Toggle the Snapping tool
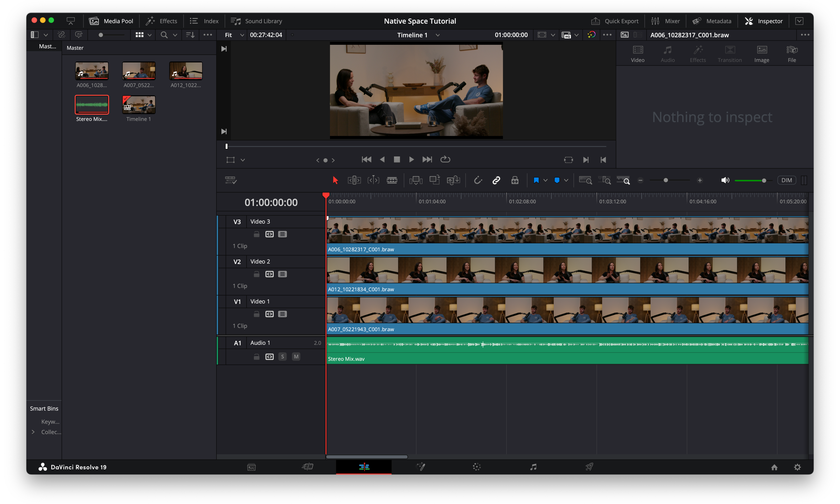The image size is (840, 504). point(478,180)
